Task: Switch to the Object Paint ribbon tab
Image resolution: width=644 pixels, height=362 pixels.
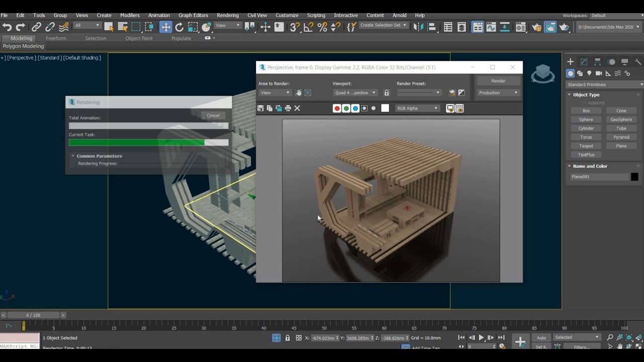Action: (x=139, y=38)
